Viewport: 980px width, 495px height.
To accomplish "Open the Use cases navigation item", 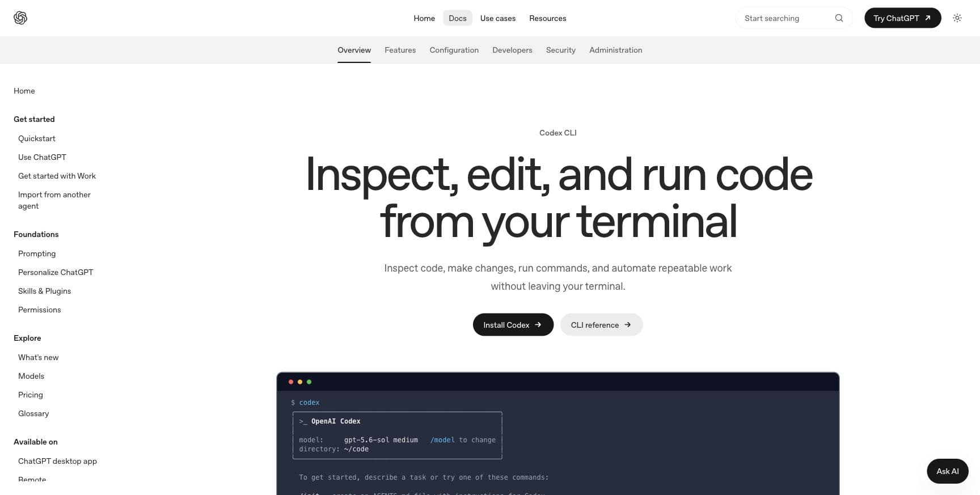I will 498,18.
